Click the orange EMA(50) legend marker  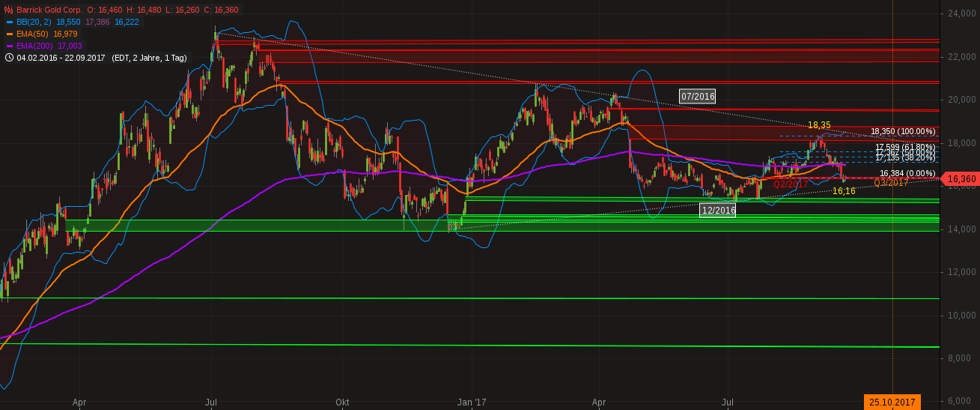click(x=8, y=34)
